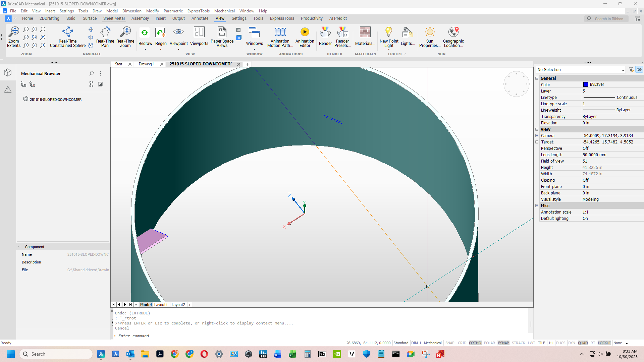Collapse the General properties section
This screenshot has height=362, width=644.
(537, 78)
